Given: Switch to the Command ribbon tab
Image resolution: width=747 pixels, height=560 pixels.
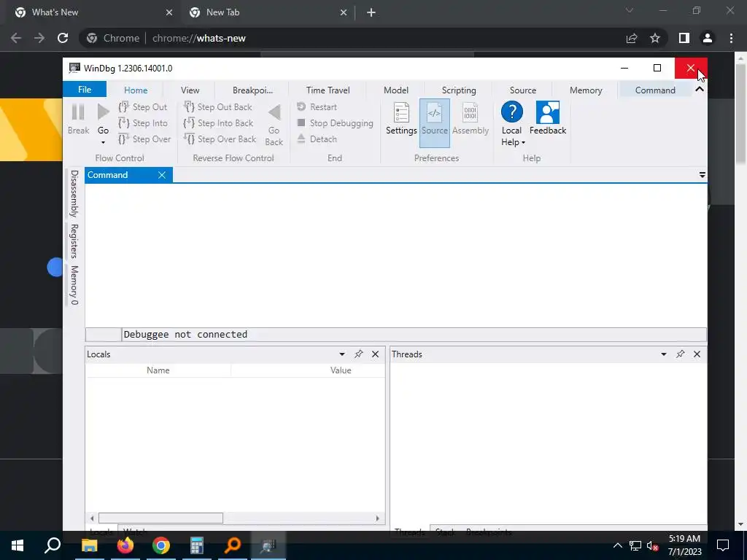Looking at the screenshot, I should click(655, 90).
